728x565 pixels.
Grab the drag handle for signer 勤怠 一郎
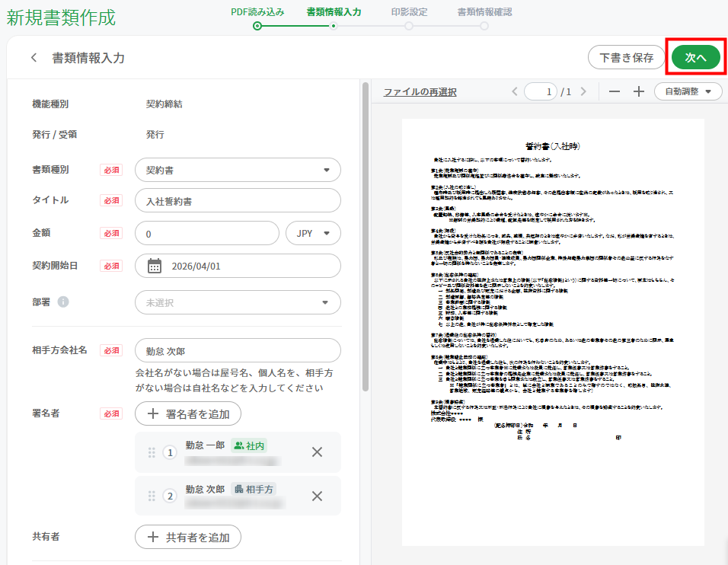[152, 452]
